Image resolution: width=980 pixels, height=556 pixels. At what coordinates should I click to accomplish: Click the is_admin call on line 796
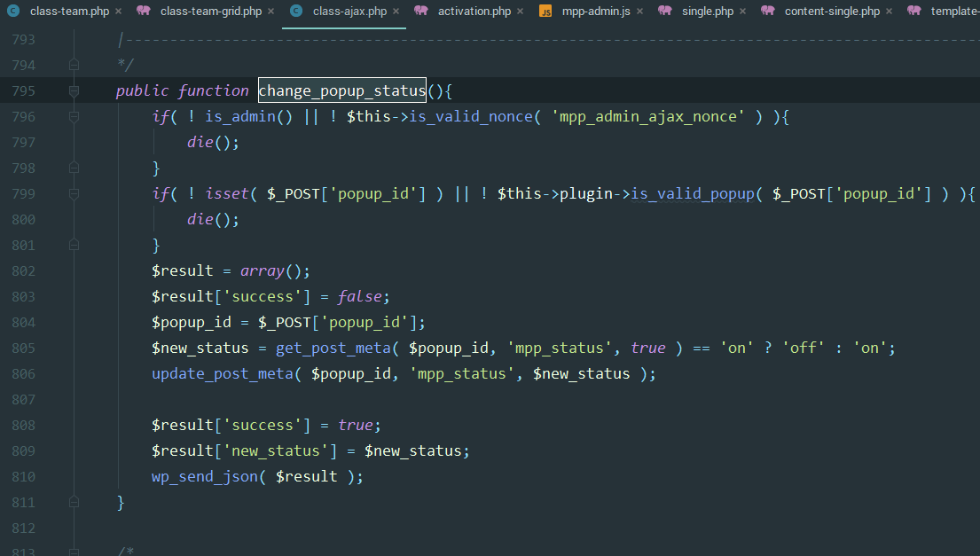click(x=240, y=117)
